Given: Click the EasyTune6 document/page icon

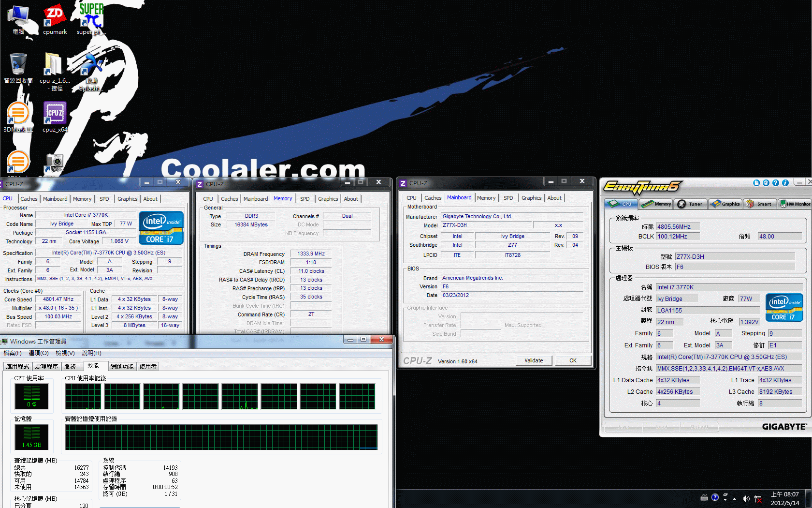Looking at the screenshot, I should (756, 183).
